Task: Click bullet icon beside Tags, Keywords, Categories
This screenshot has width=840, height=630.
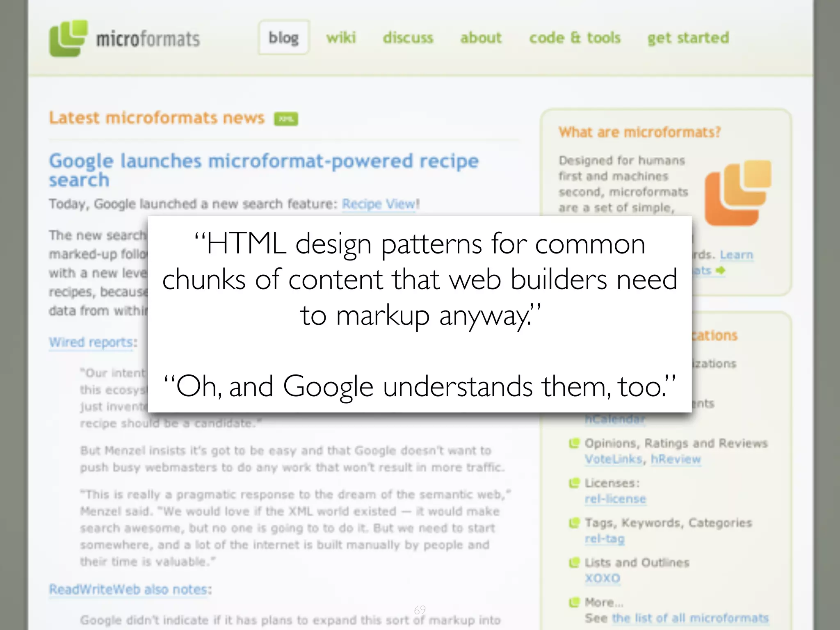Action: point(574,523)
